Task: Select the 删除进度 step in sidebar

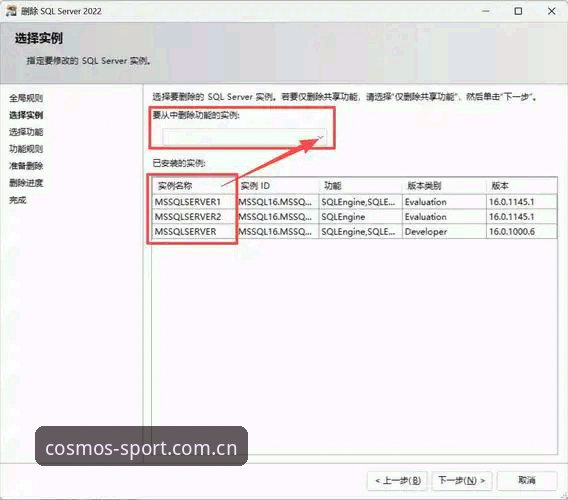Action: click(26, 183)
